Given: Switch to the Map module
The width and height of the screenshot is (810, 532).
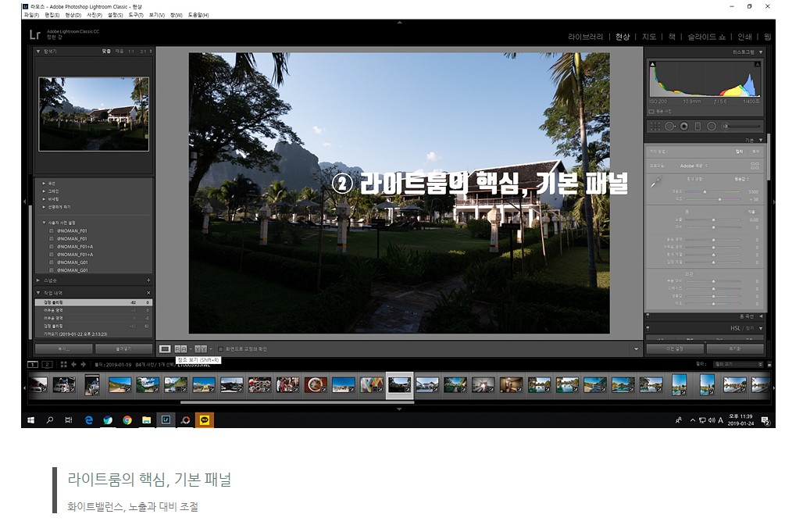Looking at the screenshot, I should [x=649, y=37].
